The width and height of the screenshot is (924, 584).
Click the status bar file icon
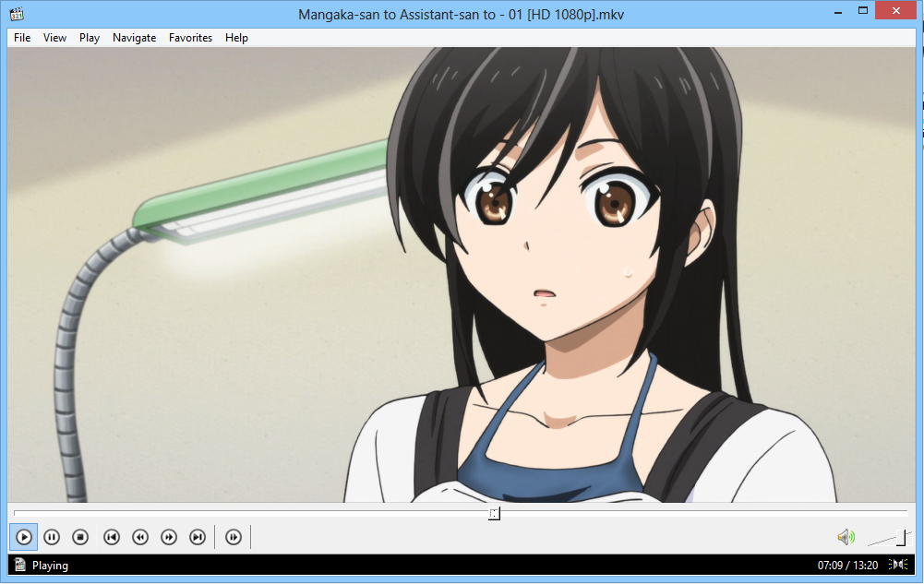[20, 566]
